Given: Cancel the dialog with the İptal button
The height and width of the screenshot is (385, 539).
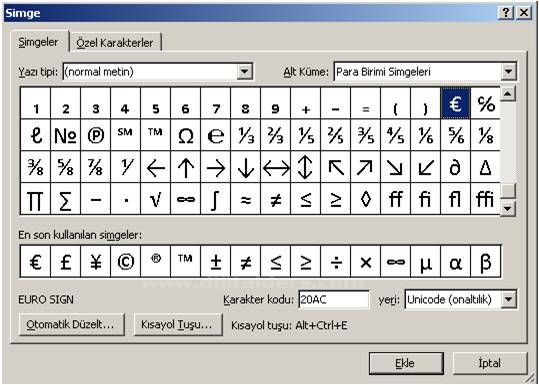Looking at the screenshot, I should tap(490, 363).
